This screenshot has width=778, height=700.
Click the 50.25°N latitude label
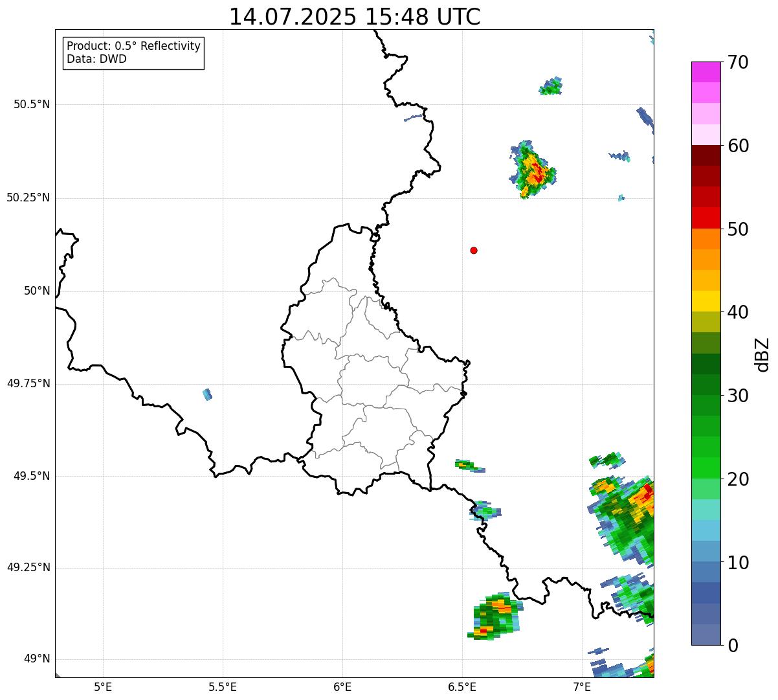[28, 198]
